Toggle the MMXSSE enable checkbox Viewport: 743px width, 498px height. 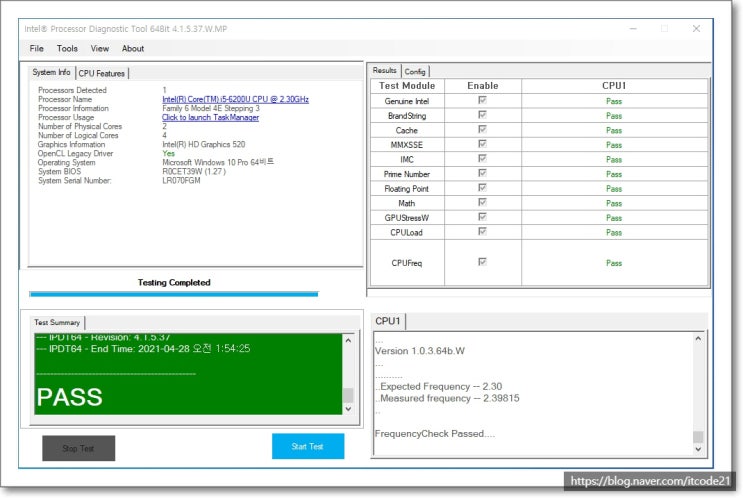[x=482, y=144]
